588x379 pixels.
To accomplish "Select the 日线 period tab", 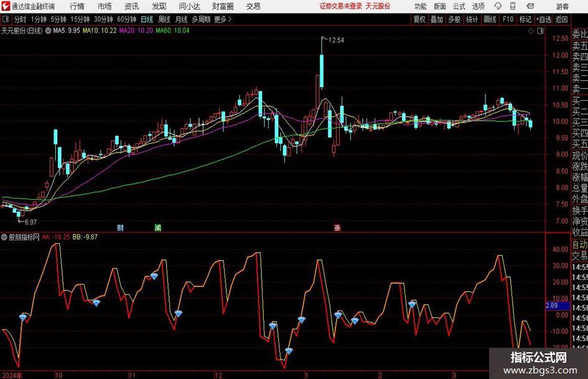I will click(147, 19).
